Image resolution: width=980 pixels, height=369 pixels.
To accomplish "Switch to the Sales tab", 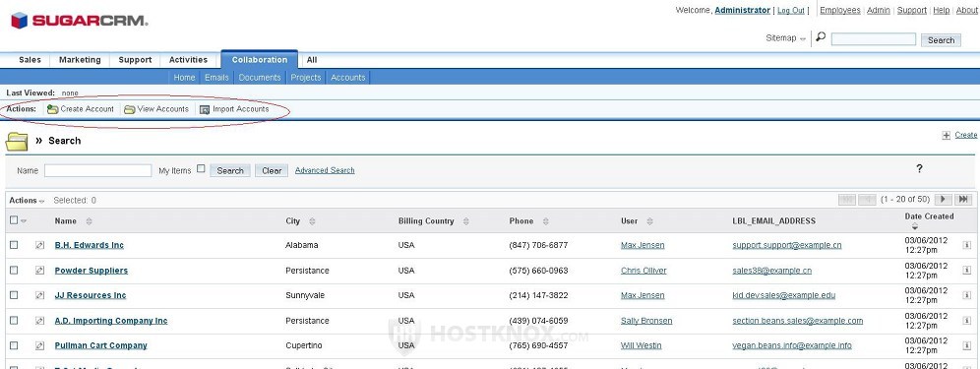I will [x=30, y=60].
